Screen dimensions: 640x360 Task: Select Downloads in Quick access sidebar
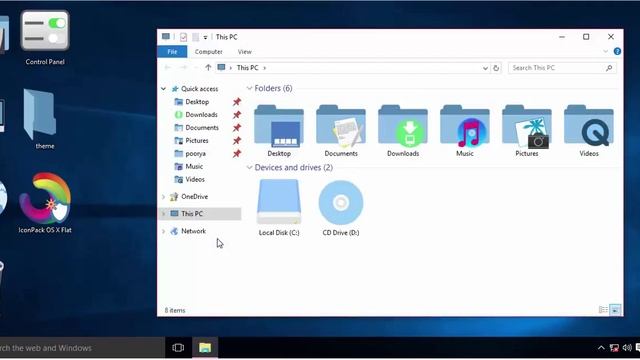point(201,115)
